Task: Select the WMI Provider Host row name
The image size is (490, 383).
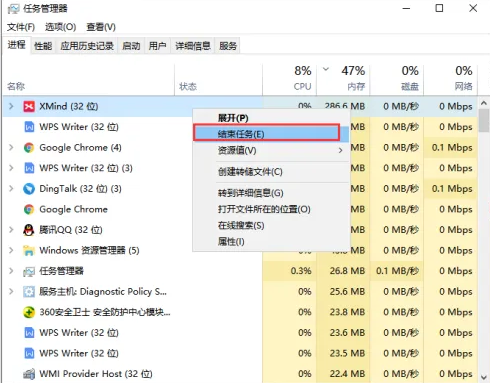Action: [96, 374]
